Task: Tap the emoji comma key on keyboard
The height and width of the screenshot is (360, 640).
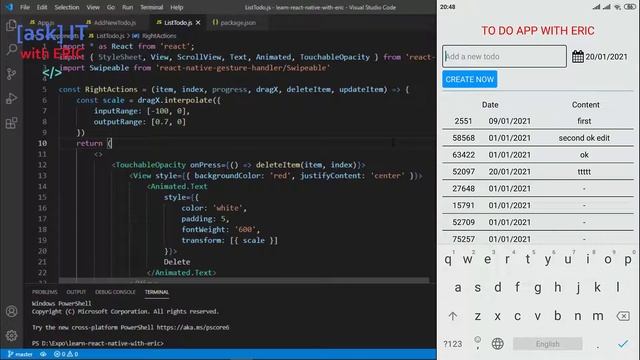Action: [x=477, y=343]
